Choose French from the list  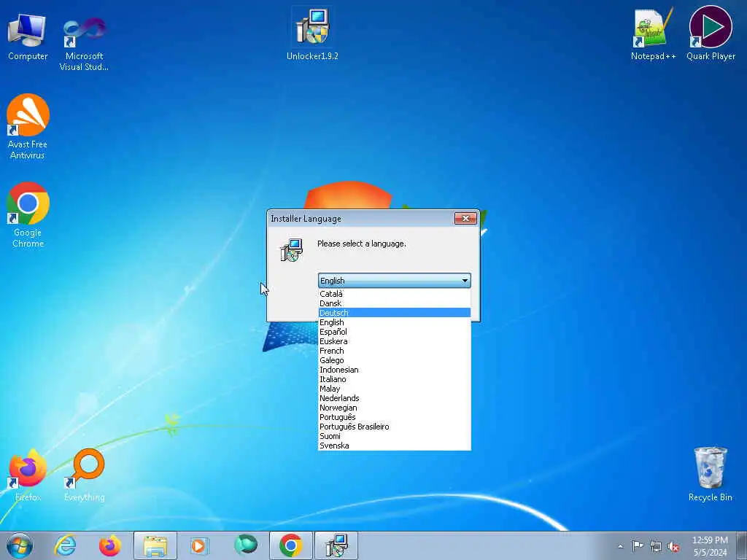point(395,351)
